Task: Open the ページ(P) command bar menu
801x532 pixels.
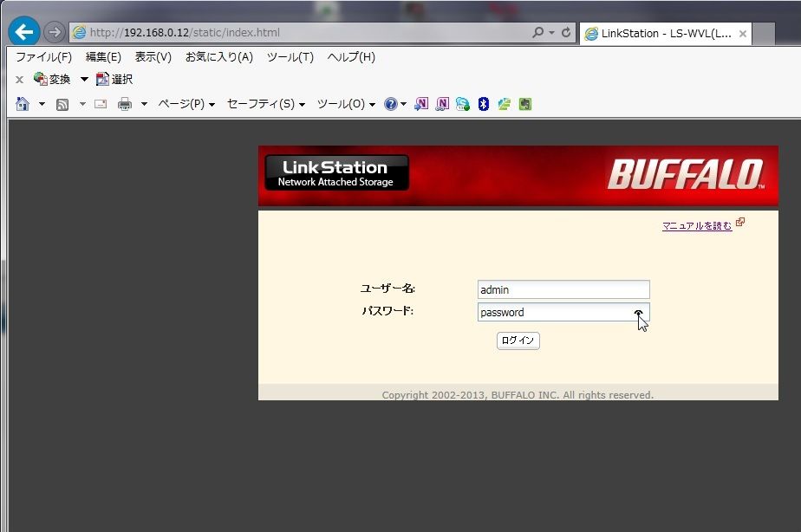Action: pyautogui.click(x=186, y=104)
